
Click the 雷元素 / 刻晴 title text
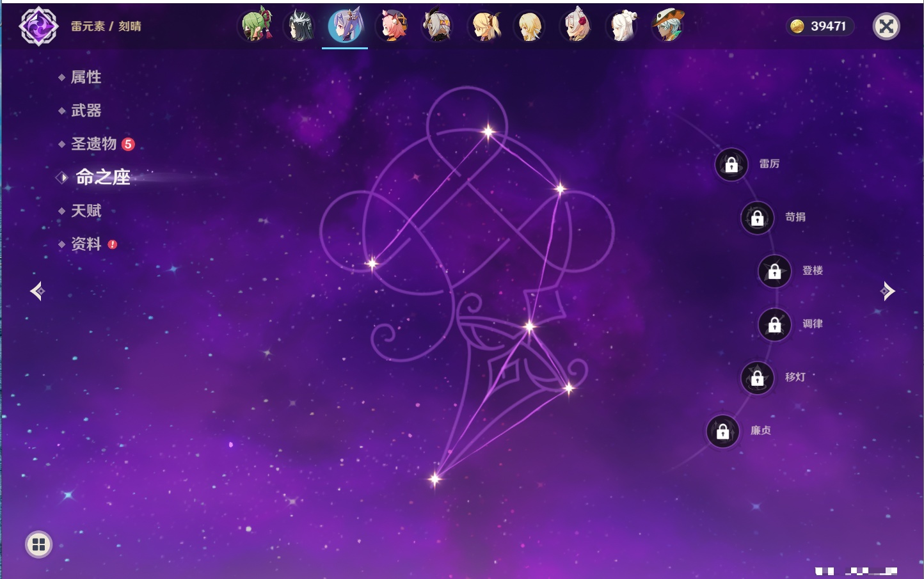[x=106, y=26]
